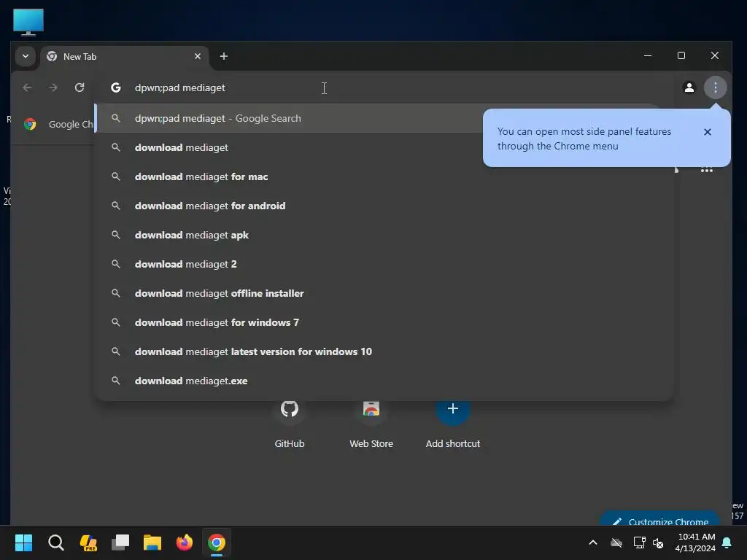Dismiss the side panel tip bubble
Viewport: 747px width, 560px height.
tap(708, 132)
